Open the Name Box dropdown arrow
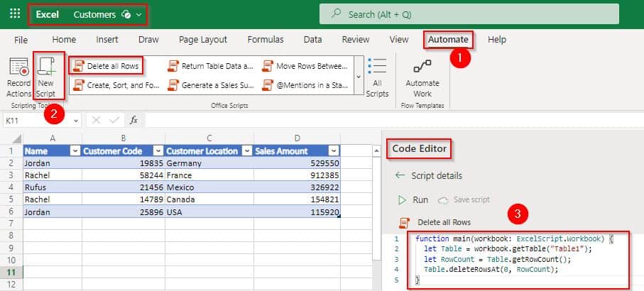644x291 pixels. (76, 120)
